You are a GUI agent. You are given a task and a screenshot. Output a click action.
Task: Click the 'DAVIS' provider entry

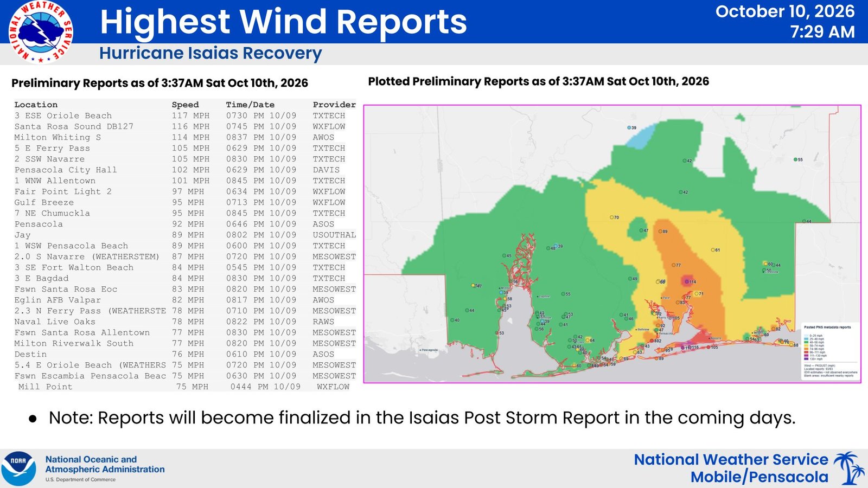pos(326,170)
